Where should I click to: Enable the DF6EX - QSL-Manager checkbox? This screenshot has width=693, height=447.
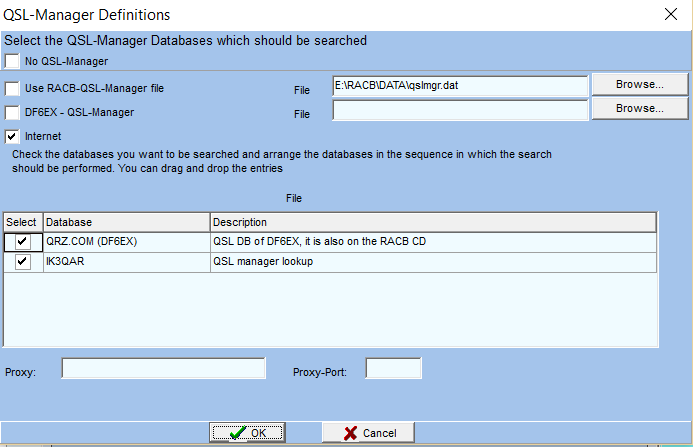[x=12, y=112]
